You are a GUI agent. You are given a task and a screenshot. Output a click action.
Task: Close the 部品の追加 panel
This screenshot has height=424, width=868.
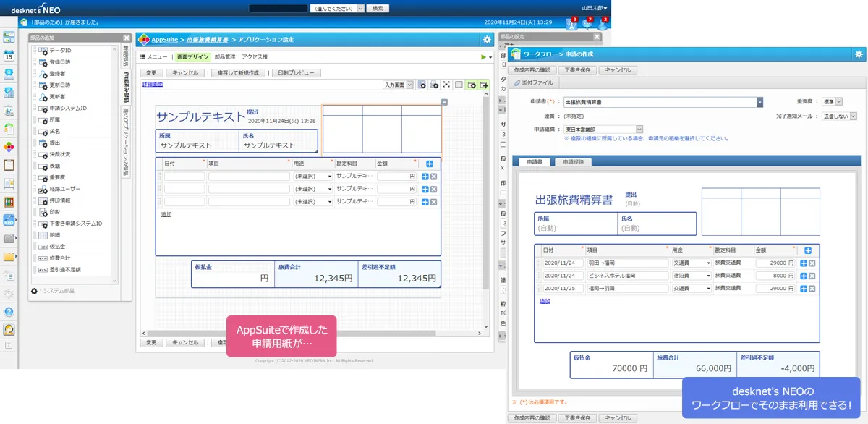[127, 38]
